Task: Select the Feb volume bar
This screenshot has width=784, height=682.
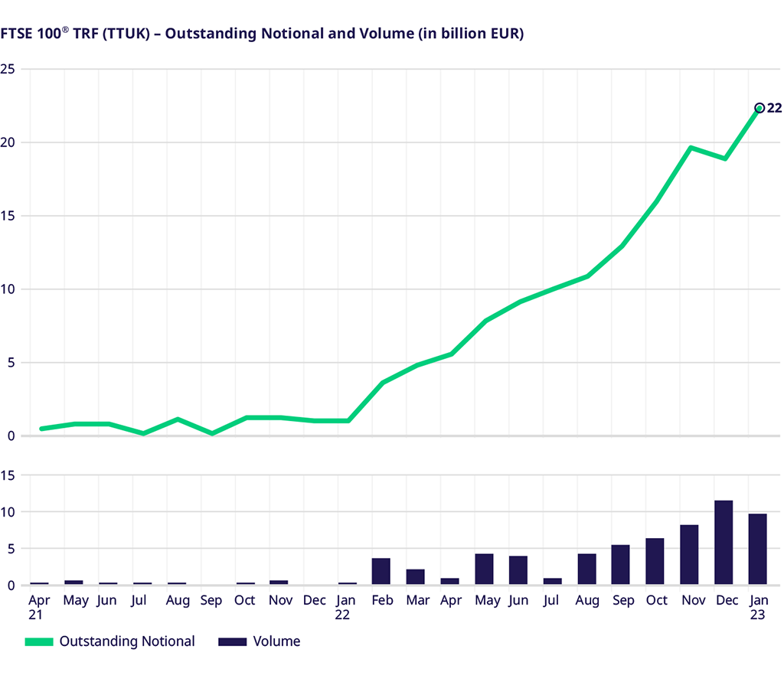Action: pos(381,571)
